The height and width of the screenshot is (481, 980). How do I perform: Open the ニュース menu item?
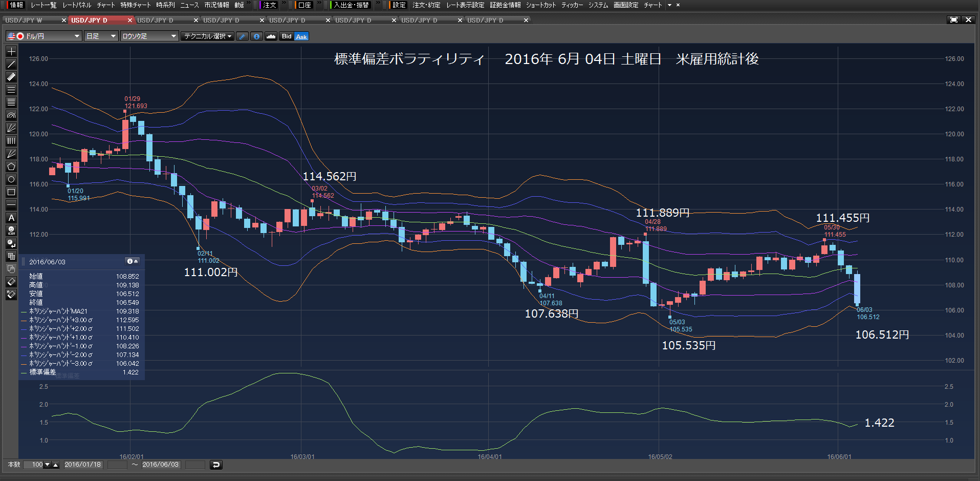coord(189,5)
